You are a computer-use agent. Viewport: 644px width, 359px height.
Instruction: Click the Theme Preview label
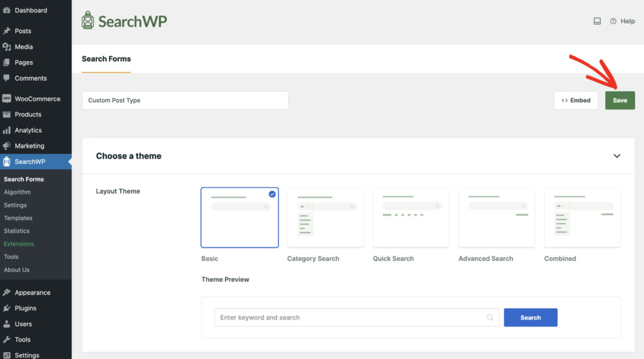pyautogui.click(x=225, y=280)
